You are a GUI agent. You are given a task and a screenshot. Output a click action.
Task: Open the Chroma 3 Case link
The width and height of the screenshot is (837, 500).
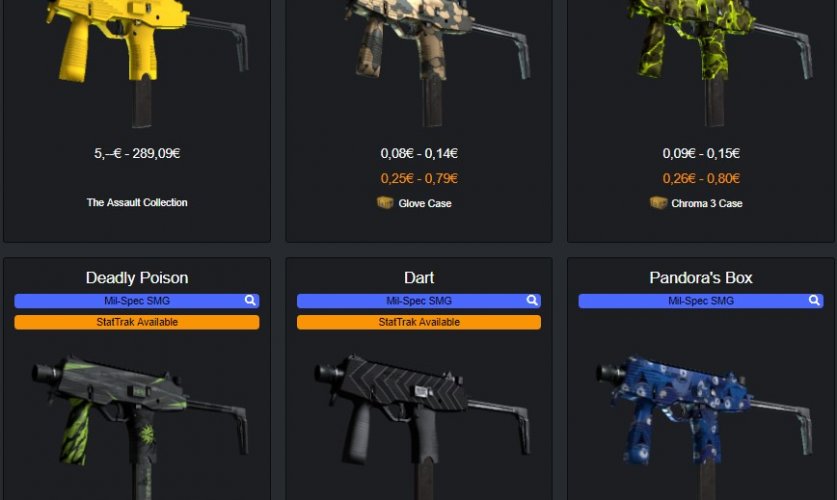pos(707,203)
